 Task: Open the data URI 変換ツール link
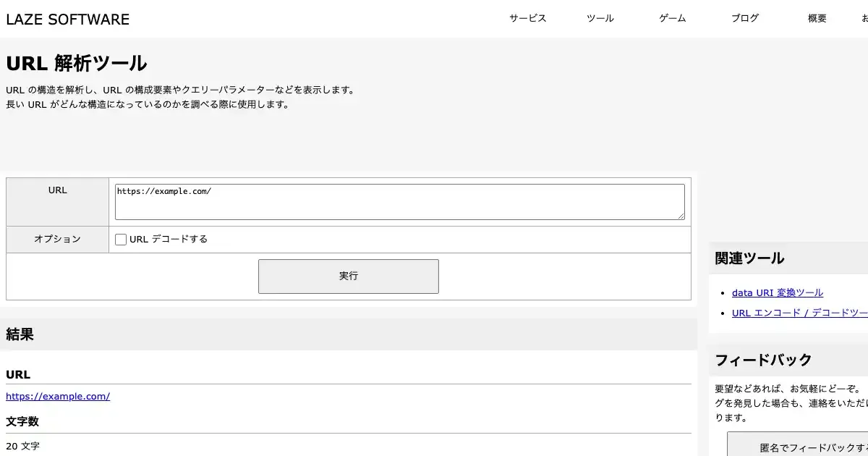[x=777, y=293]
